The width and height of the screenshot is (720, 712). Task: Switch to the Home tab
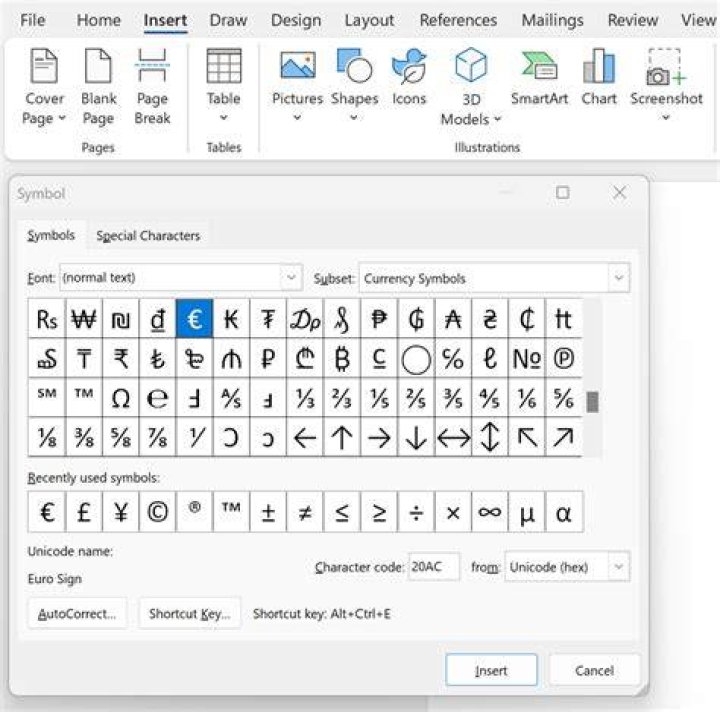click(99, 20)
